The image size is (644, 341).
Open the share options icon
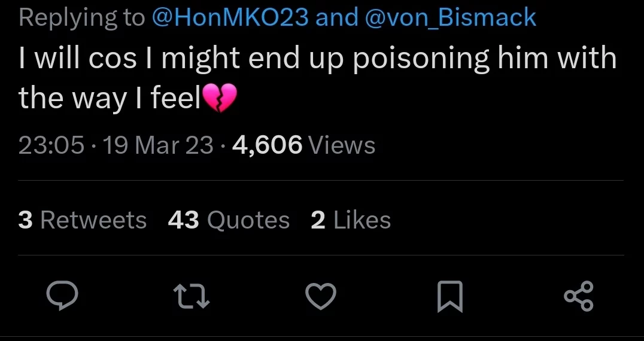(579, 296)
